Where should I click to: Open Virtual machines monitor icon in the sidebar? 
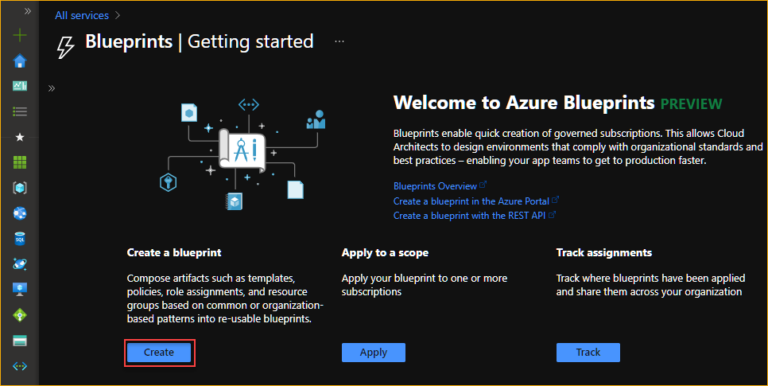(20, 290)
